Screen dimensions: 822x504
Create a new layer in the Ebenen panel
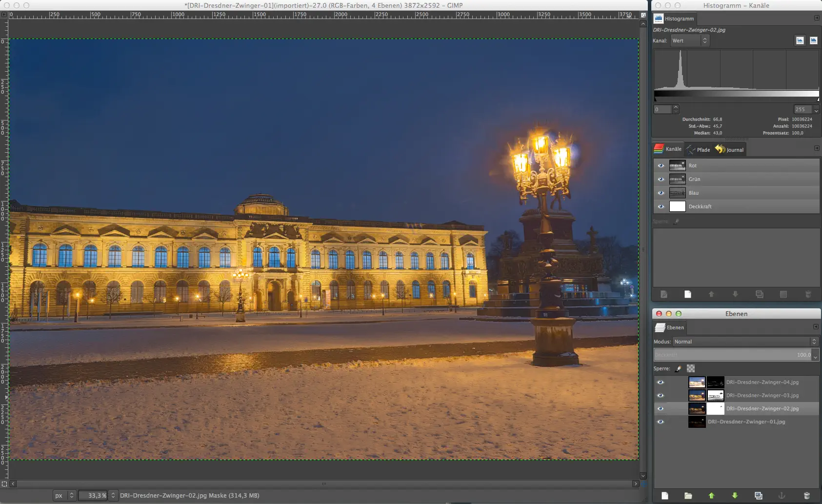click(x=666, y=495)
